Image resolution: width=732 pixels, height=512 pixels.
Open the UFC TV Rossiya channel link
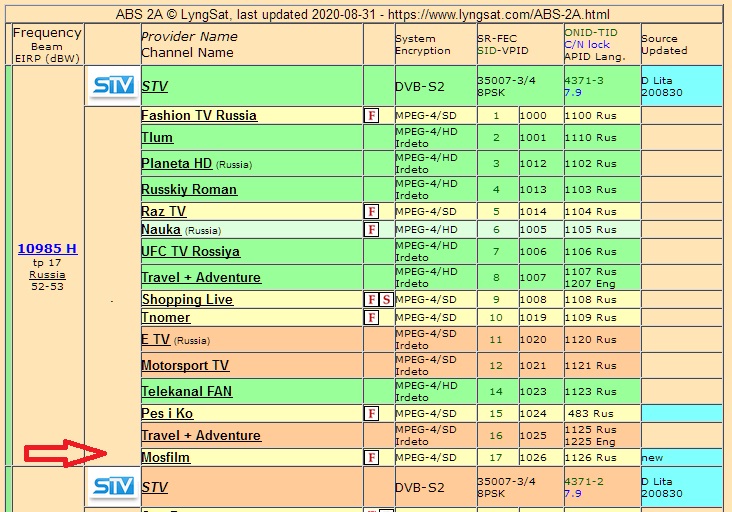point(190,252)
